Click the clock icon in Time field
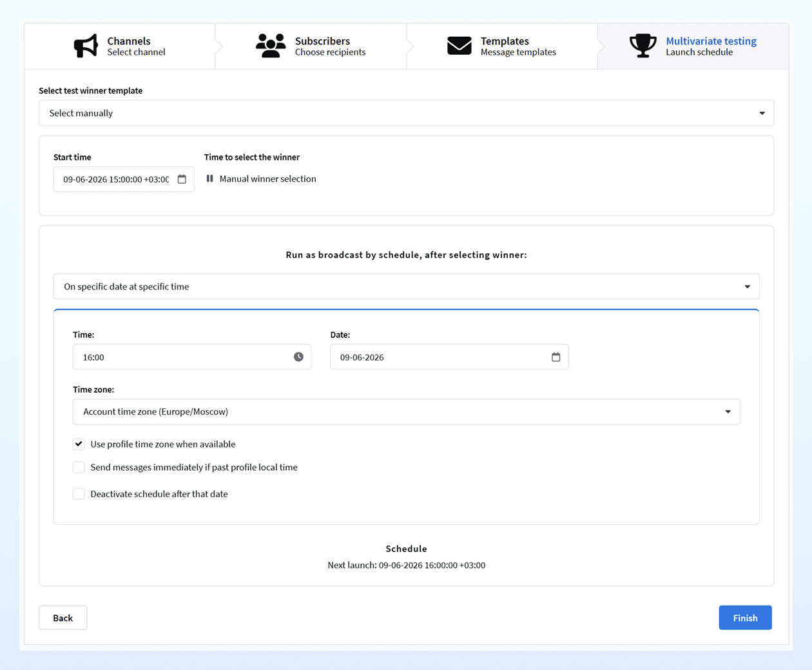This screenshot has height=670, width=812. click(298, 357)
